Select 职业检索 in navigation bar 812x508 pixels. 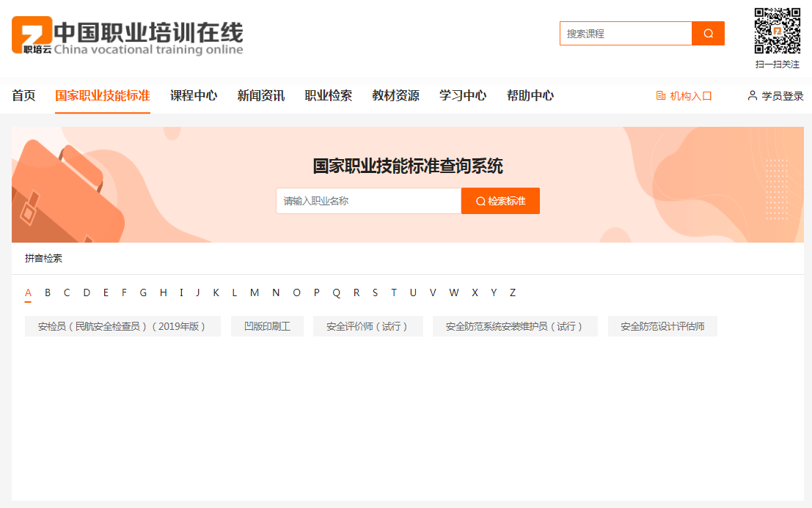click(328, 95)
